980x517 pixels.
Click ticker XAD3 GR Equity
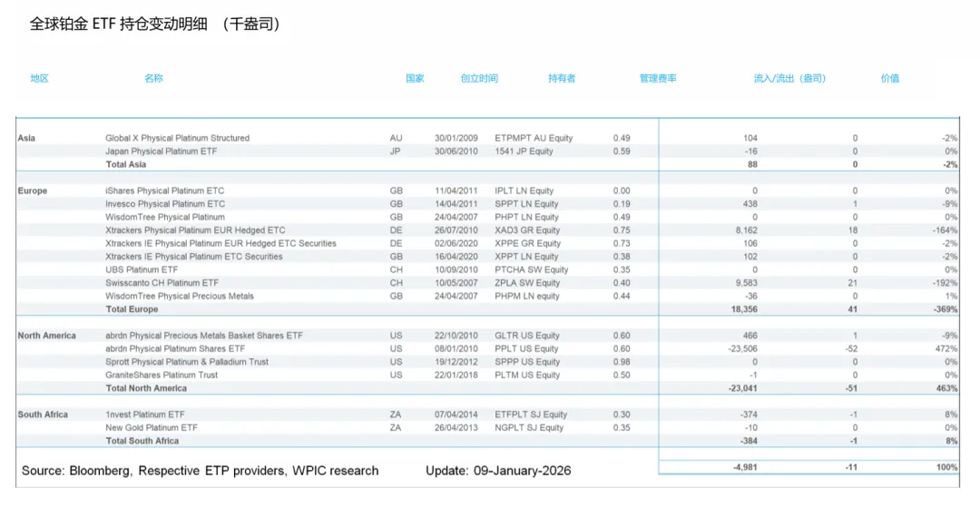527,229
